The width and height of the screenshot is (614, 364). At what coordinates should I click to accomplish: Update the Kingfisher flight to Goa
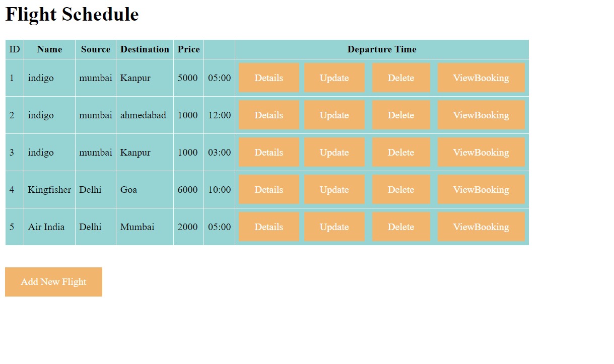(x=334, y=189)
